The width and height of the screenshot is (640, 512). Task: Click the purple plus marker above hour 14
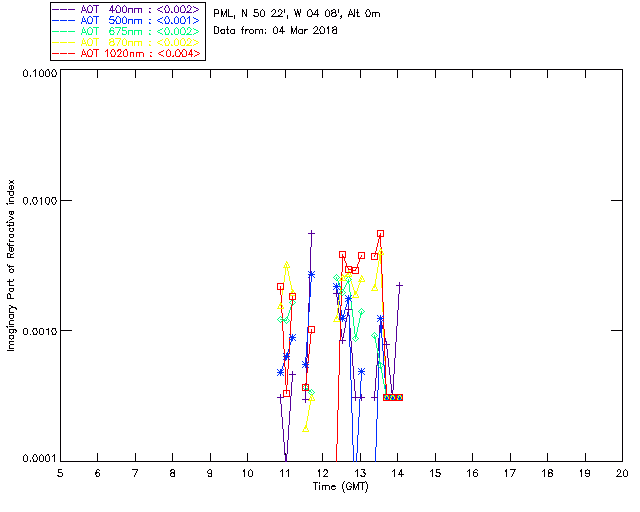399,285
